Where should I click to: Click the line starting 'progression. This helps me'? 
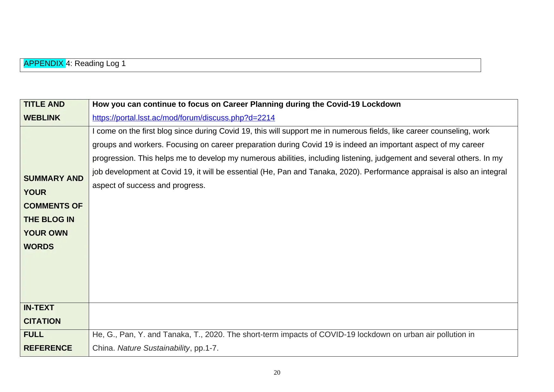[x=297, y=158]
